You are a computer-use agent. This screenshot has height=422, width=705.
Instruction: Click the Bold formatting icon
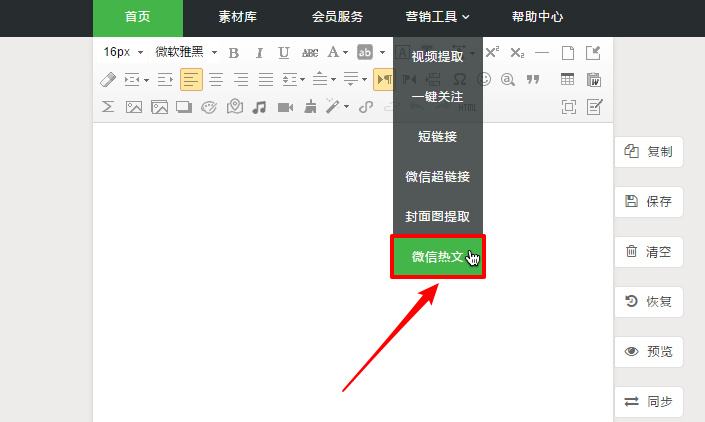coord(234,53)
